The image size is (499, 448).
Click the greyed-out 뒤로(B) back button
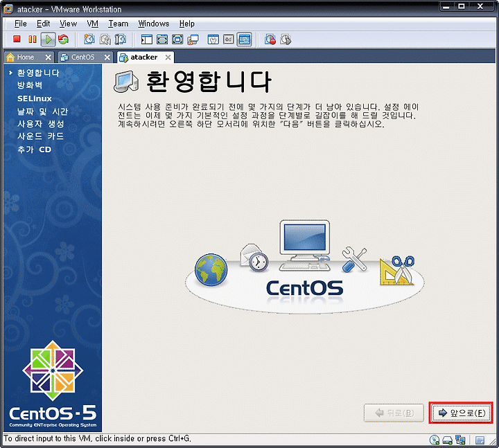point(394,413)
